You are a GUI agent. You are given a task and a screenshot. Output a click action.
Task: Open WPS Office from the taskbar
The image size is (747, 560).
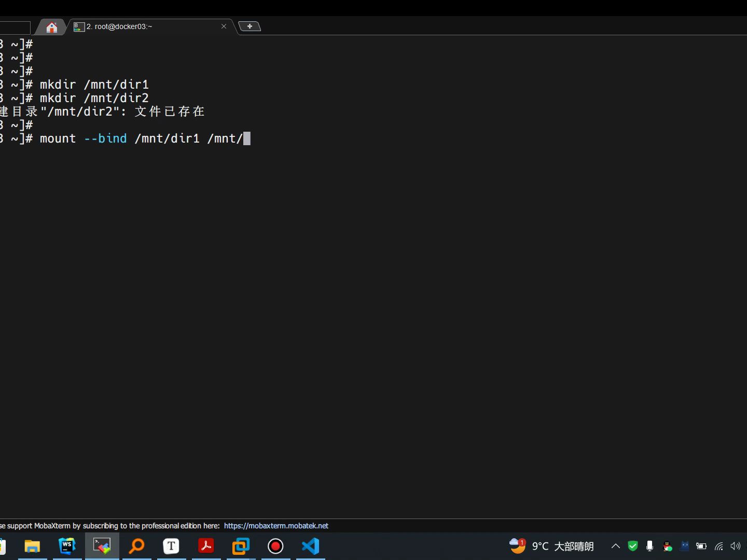tap(67, 546)
